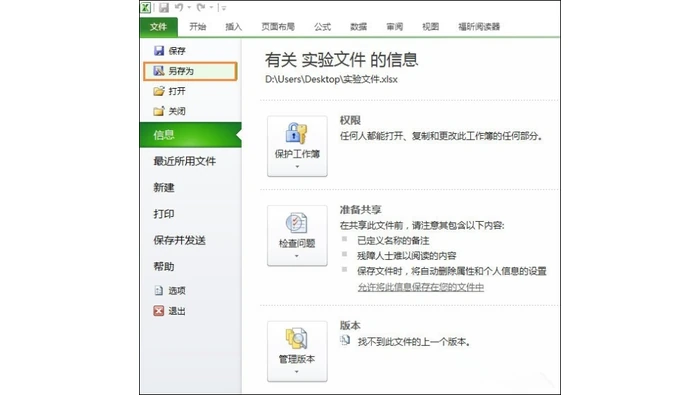This screenshot has height=395, width=700.
Task: Go to the 审阅 ribbon tab
Action: (395, 27)
